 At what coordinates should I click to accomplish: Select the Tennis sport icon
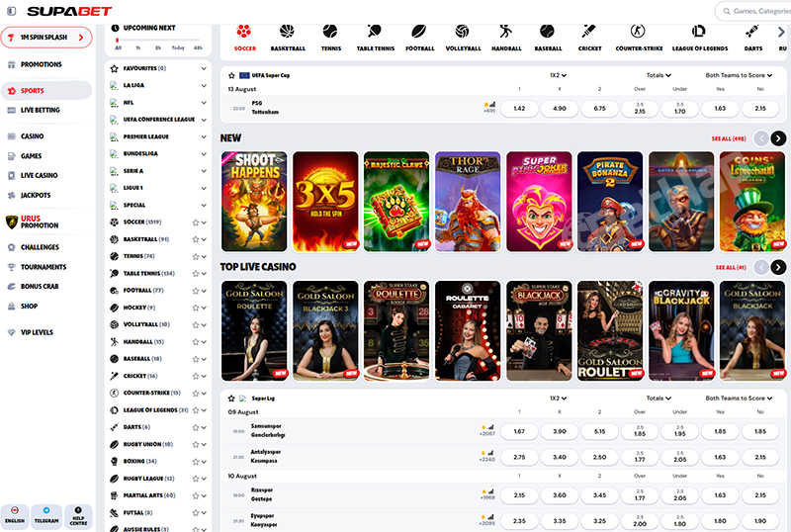tap(330, 32)
